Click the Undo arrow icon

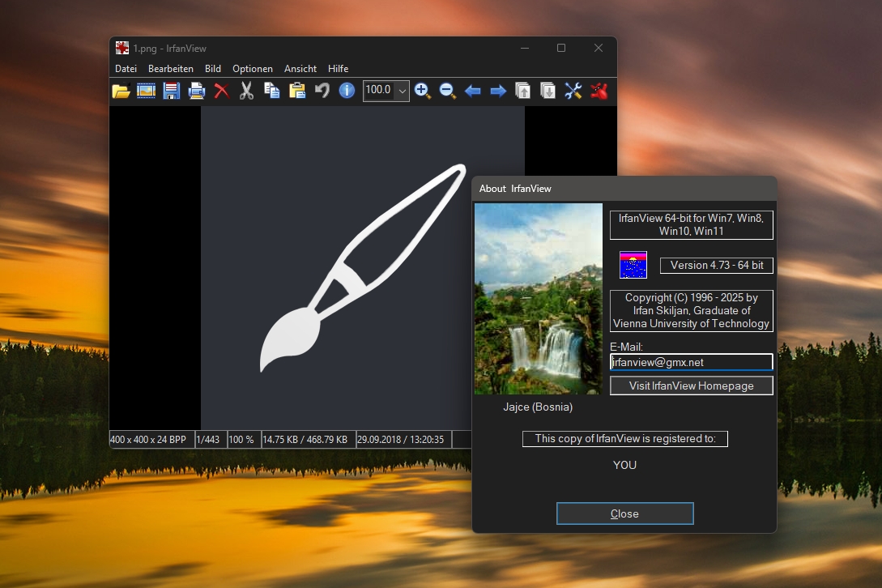(322, 91)
